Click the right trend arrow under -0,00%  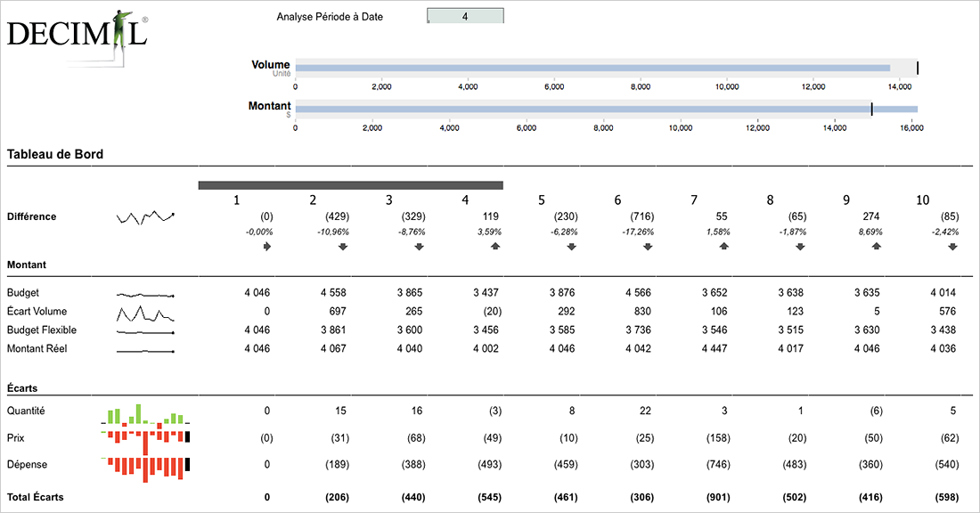pos(267,246)
